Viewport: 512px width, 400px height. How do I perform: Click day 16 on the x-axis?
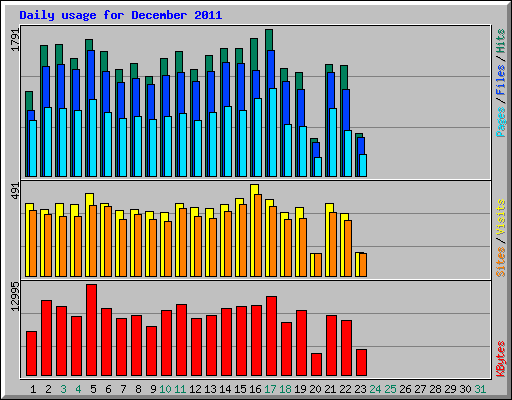click(x=255, y=389)
